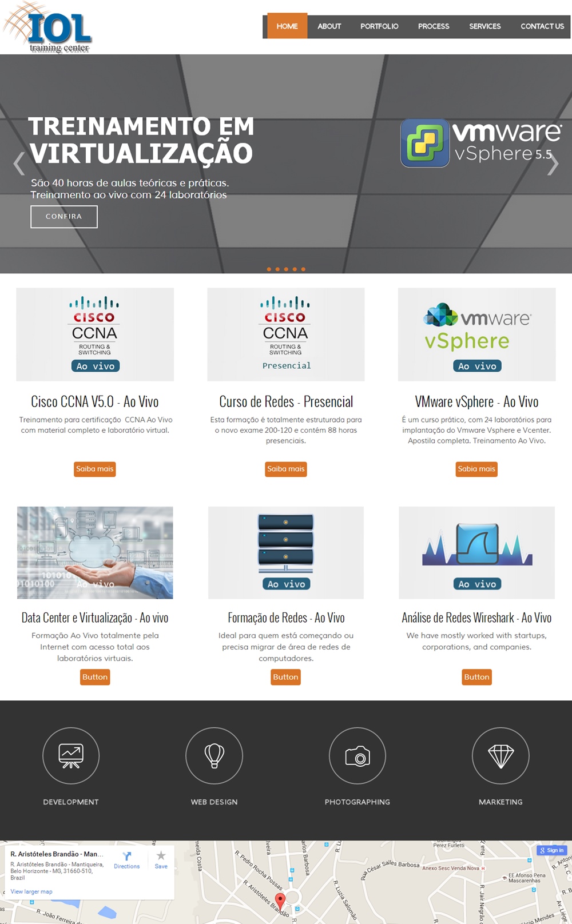Click the heading Cisco CCNA V5.0 - Ao Vivo

95,401
